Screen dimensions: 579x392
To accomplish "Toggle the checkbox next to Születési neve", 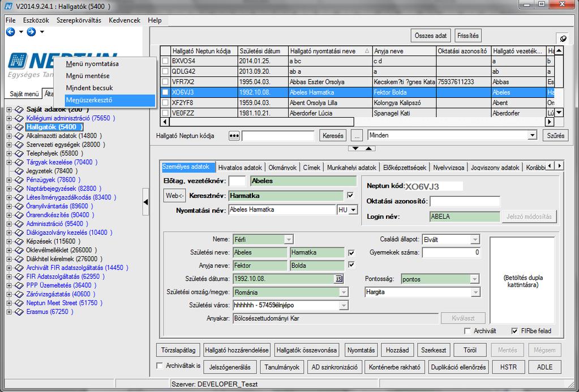I will [351, 253].
